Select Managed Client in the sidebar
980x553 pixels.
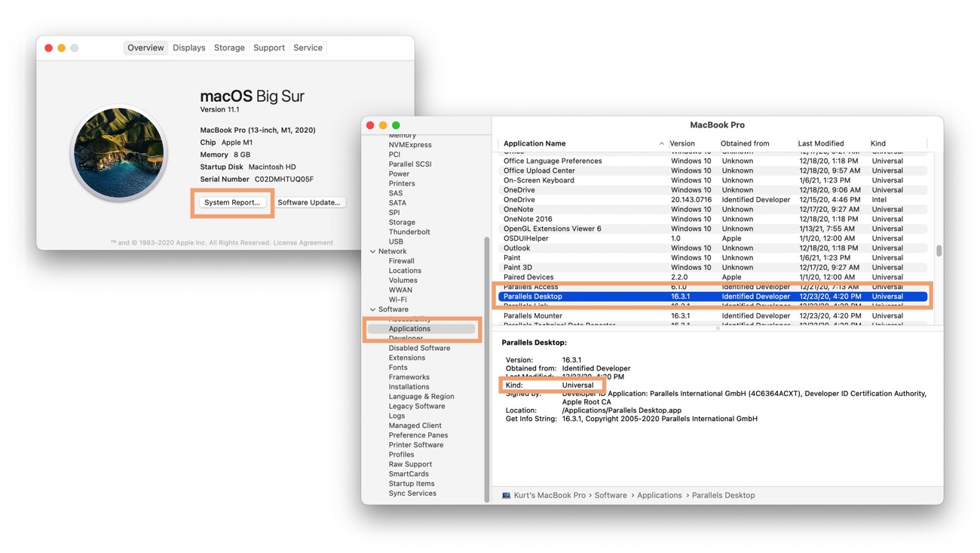pyautogui.click(x=415, y=426)
